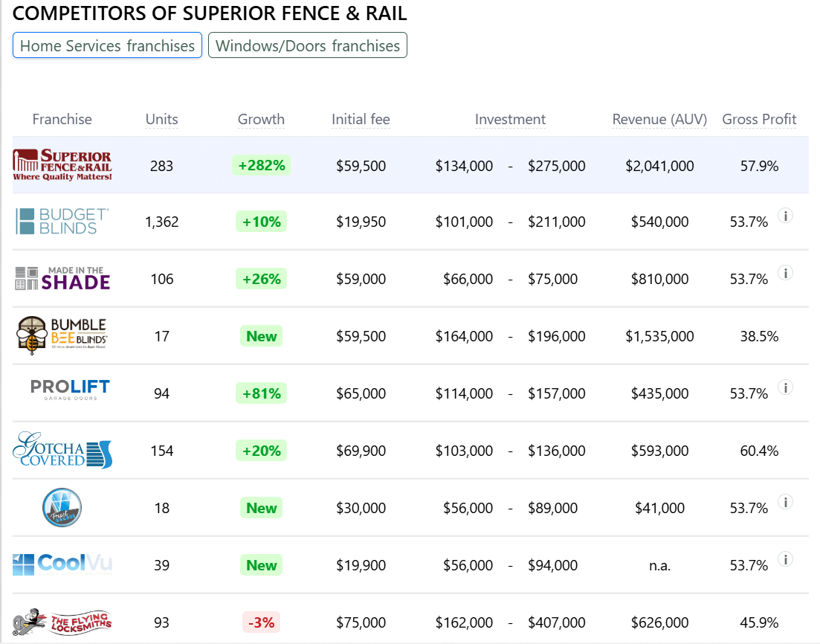The image size is (820, 644).
Task: Select the $19,950 initial fee value
Action: (x=361, y=222)
